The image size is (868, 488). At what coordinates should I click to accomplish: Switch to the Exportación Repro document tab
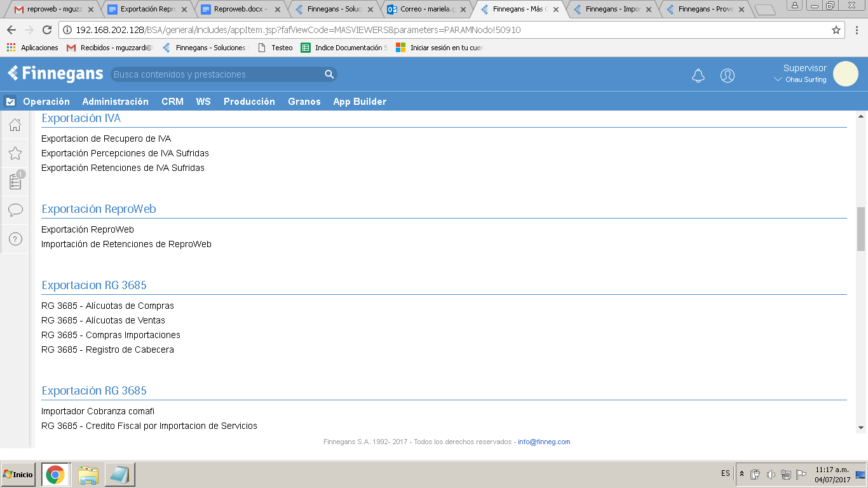[147, 10]
